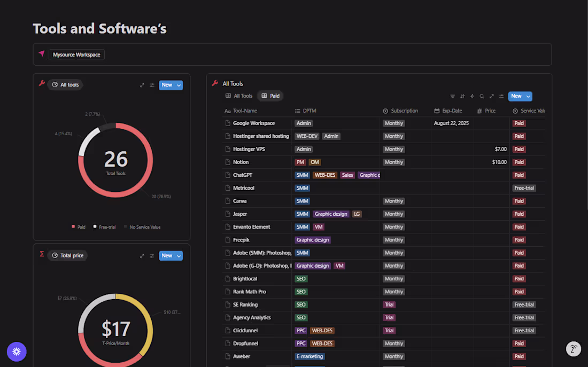Open search in All Tools table toolbar
588x367 pixels.
click(482, 96)
